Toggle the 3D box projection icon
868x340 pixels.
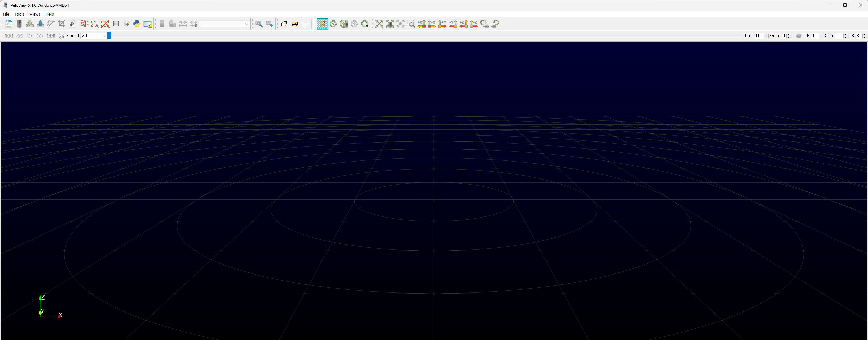(284, 24)
